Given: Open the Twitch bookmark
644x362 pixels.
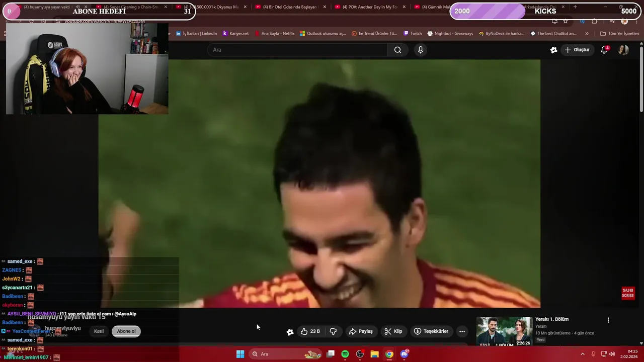Looking at the screenshot, I should 413,34.
